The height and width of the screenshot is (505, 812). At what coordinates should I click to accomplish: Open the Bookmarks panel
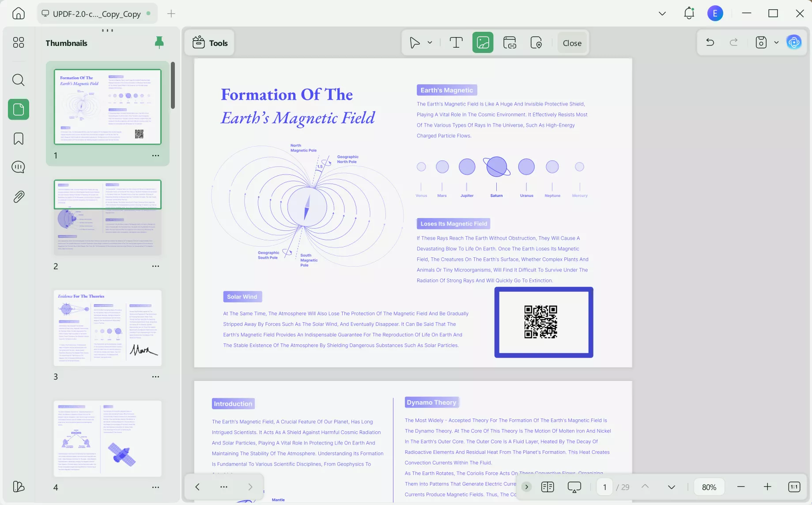[18, 139]
